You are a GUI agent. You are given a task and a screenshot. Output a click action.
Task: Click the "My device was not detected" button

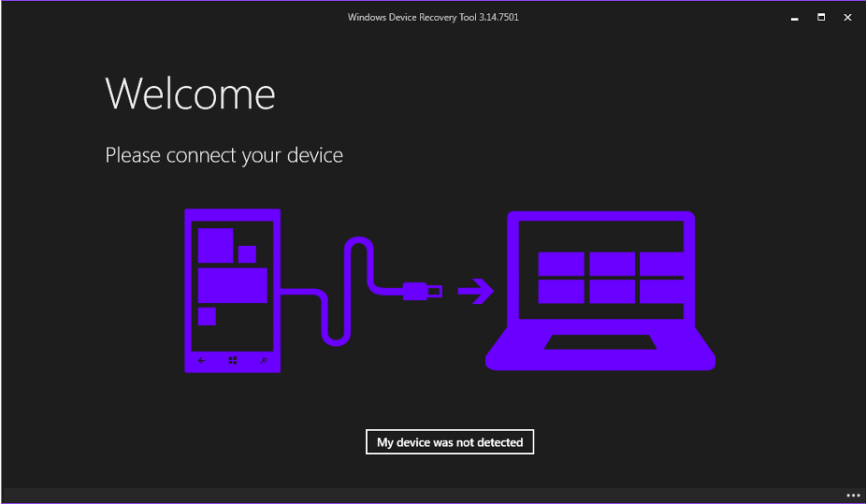(450, 442)
